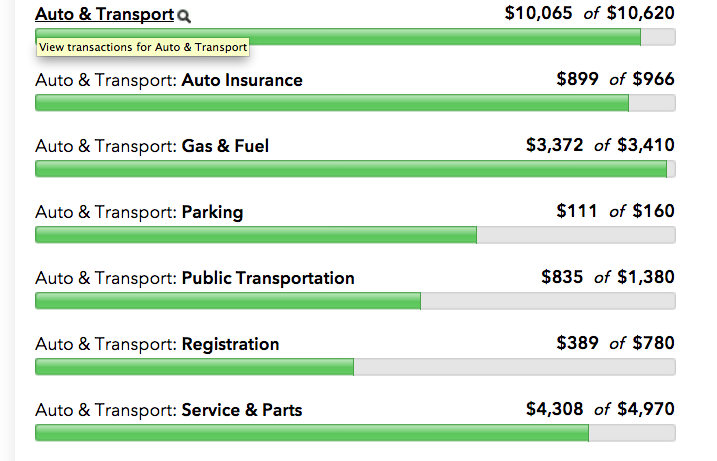This screenshot has height=461, width=717.
Task: Select the Public Transportation budget label
Action: [195, 278]
